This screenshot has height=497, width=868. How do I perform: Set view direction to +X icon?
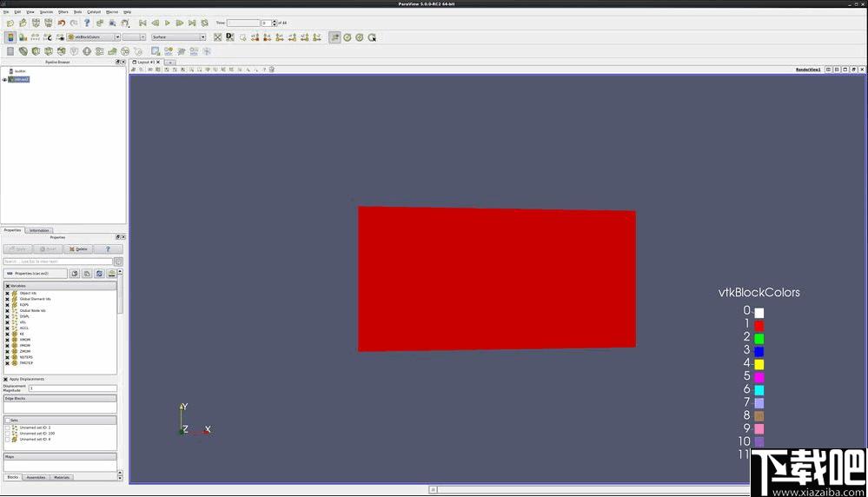[x=255, y=37]
